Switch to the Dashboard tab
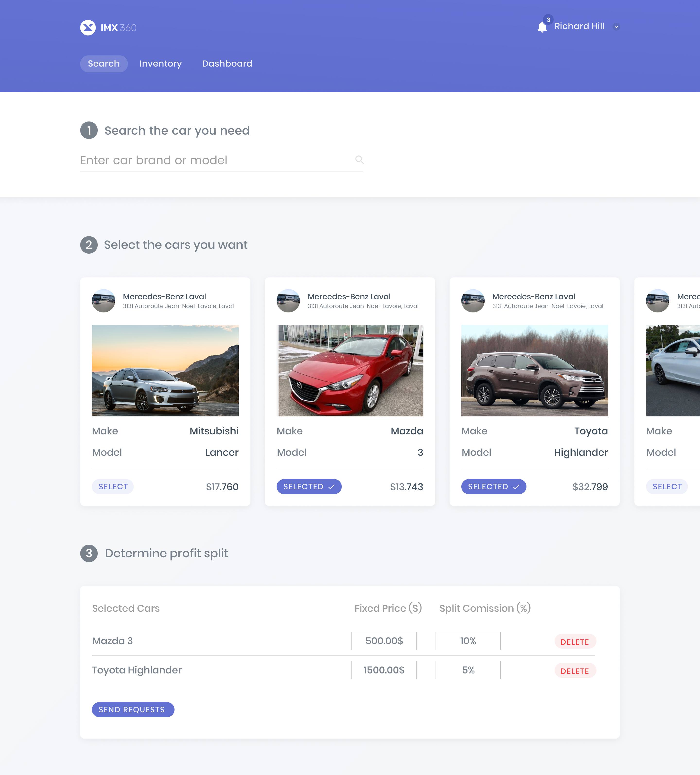Image resolution: width=700 pixels, height=775 pixels. click(227, 64)
